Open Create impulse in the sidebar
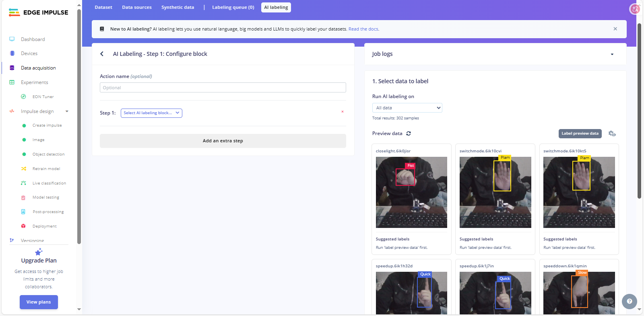Screen dimensions: 644x316 47,125
